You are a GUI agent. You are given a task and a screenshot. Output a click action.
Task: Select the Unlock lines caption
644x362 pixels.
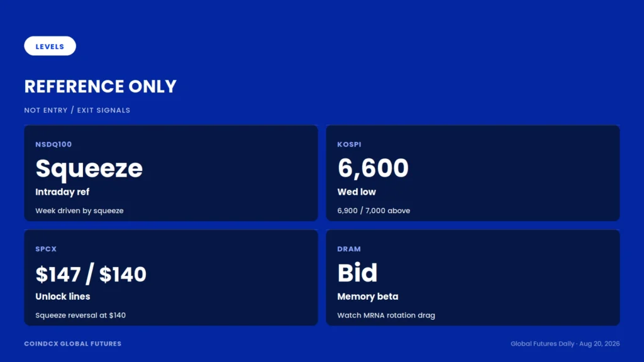coord(62,297)
